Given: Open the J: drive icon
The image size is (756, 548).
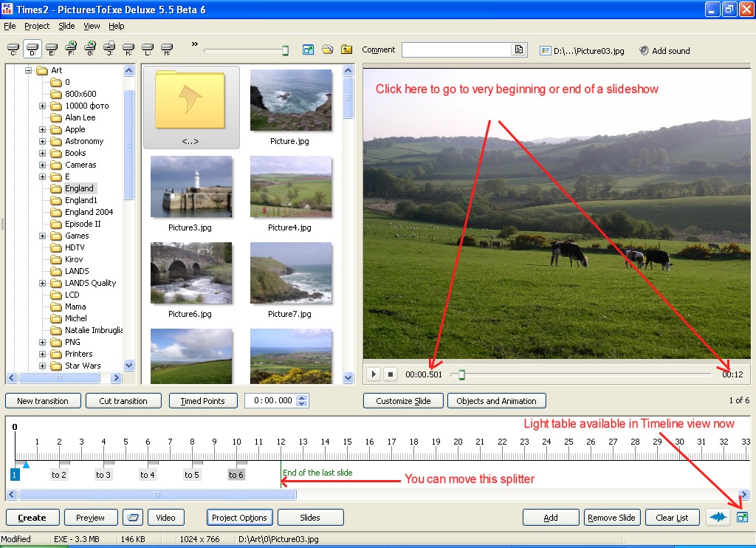Looking at the screenshot, I should (x=109, y=49).
